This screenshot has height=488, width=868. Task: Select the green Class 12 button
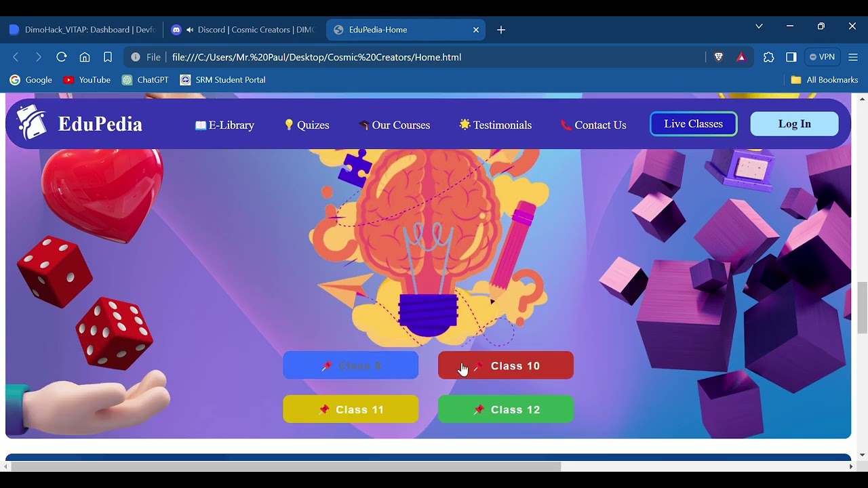coord(506,409)
